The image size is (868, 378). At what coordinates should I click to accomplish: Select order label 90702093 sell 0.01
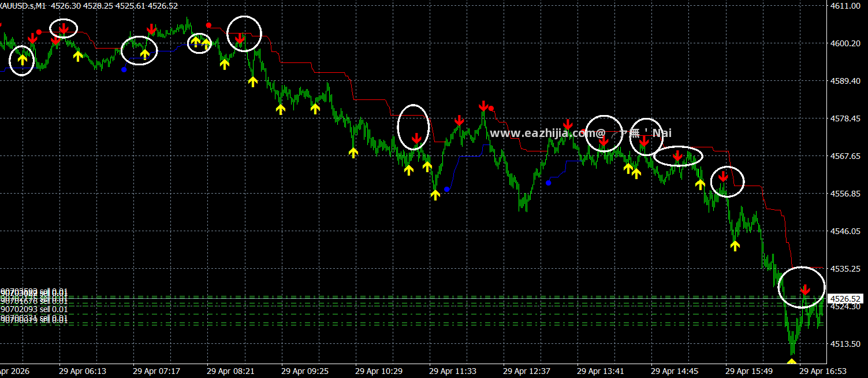pyautogui.click(x=34, y=310)
